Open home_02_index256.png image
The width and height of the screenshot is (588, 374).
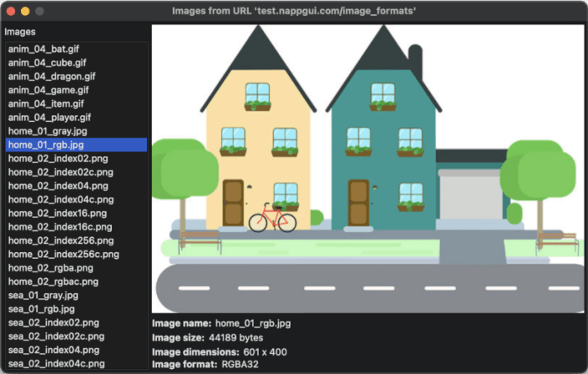pyautogui.click(x=60, y=240)
